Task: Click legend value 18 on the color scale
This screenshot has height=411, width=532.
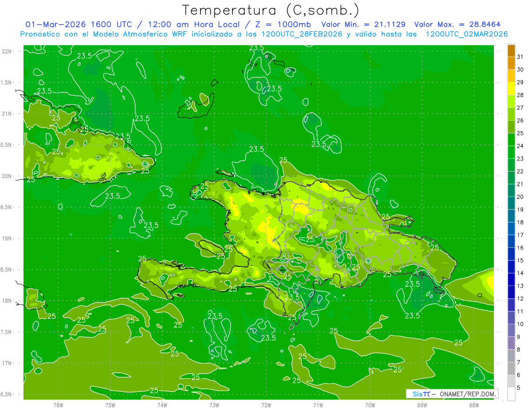Action: click(520, 222)
